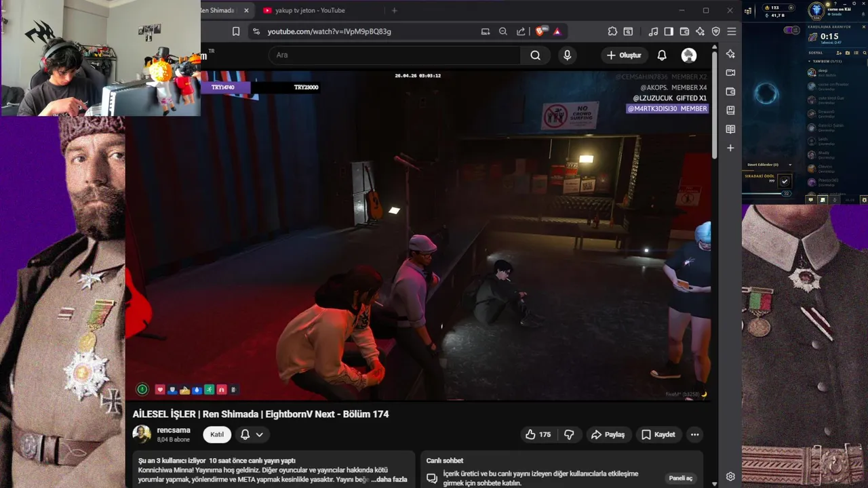Open Brave Shields lion icon

(541, 31)
